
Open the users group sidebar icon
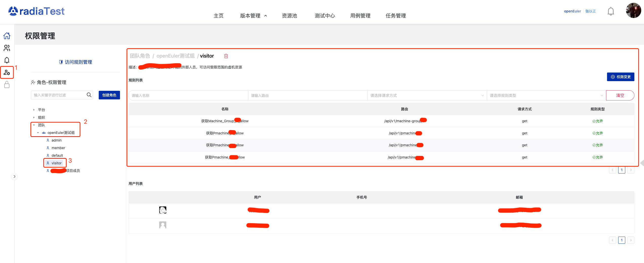point(7,48)
